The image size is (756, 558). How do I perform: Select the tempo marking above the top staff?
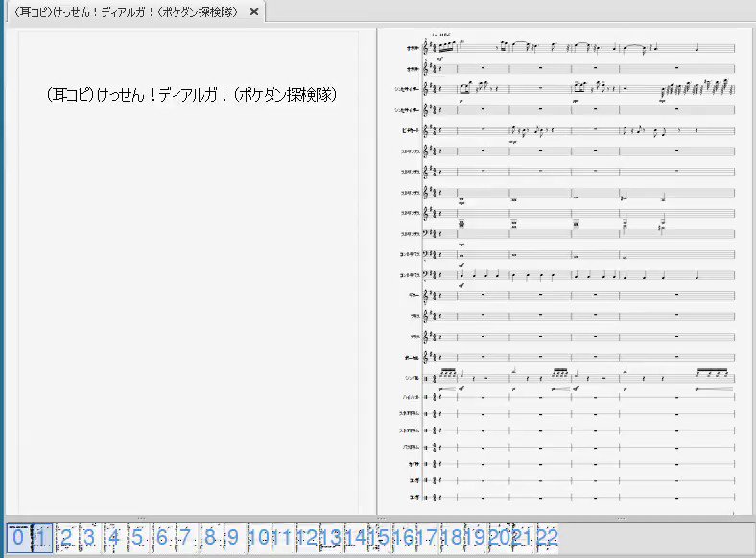[x=441, y=35]
